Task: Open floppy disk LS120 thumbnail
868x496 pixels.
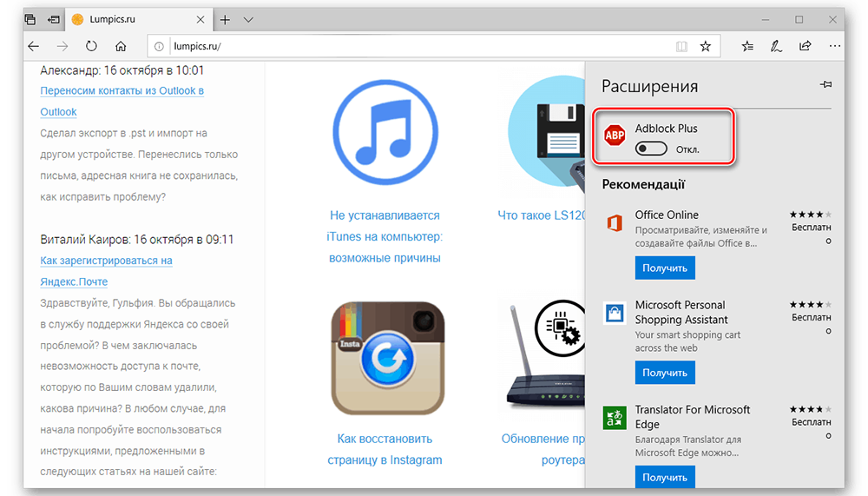Action: click(546, 131)
